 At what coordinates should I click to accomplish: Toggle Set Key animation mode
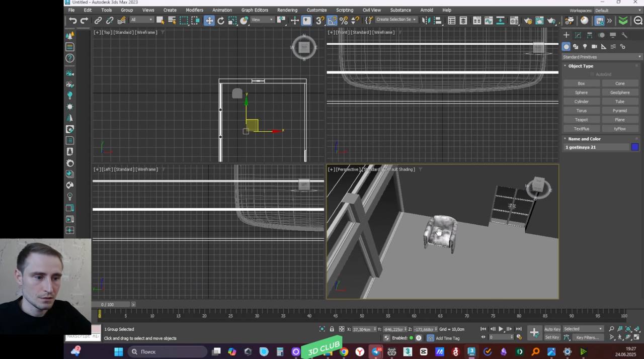[552, 337]
